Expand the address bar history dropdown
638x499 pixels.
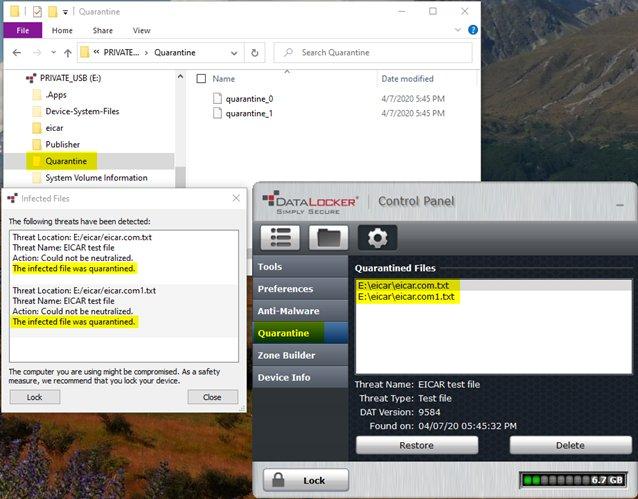(233, 52)
